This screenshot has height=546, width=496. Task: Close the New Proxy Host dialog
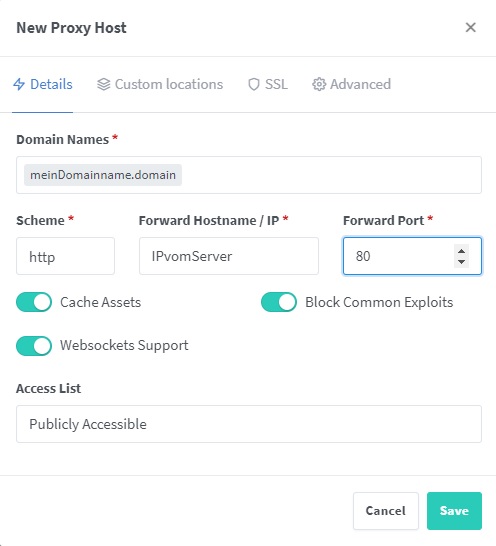point(471,27)
